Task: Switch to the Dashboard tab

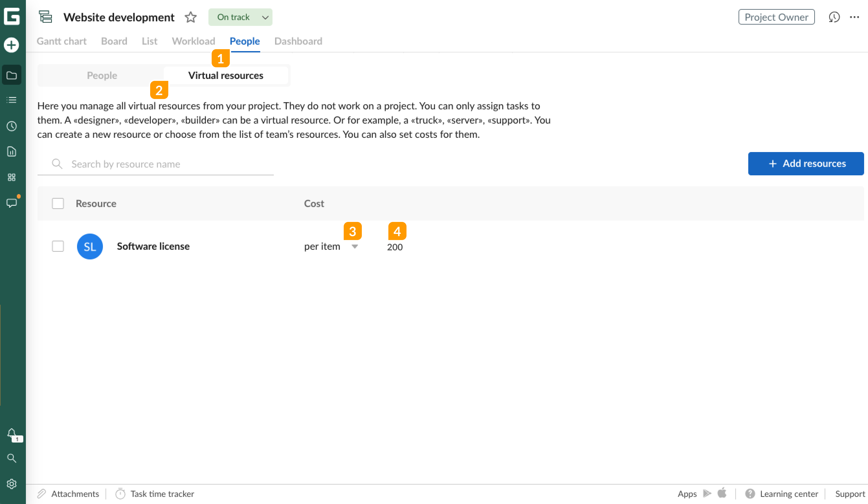Action: tap(298, 41)
